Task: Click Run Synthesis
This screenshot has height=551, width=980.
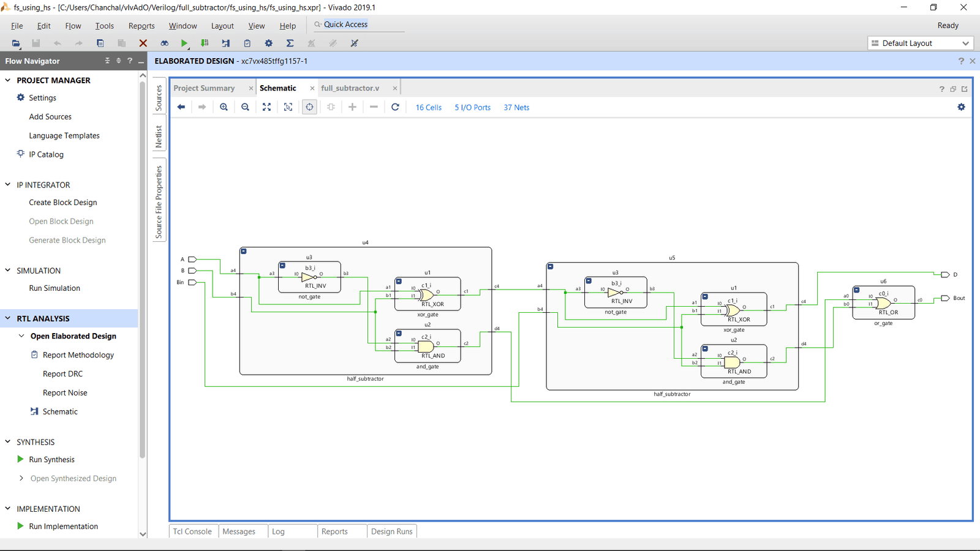Action: (x=51, y=459)
